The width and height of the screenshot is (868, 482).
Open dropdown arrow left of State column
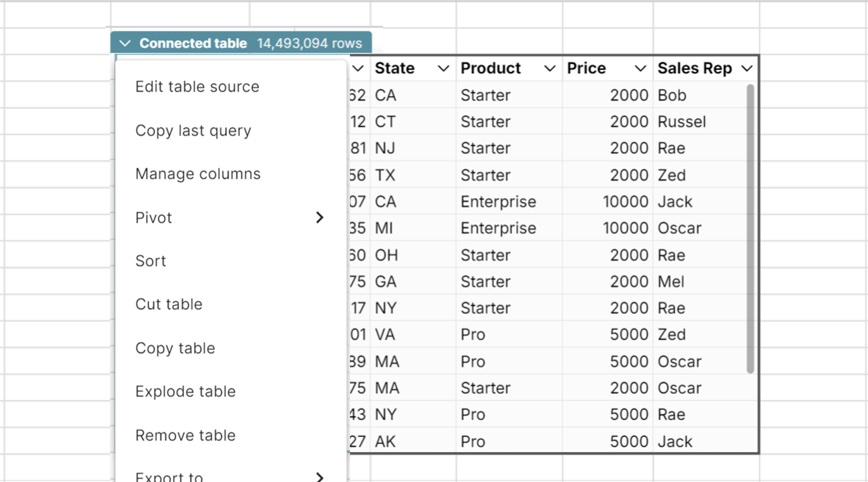click(358, 69)
